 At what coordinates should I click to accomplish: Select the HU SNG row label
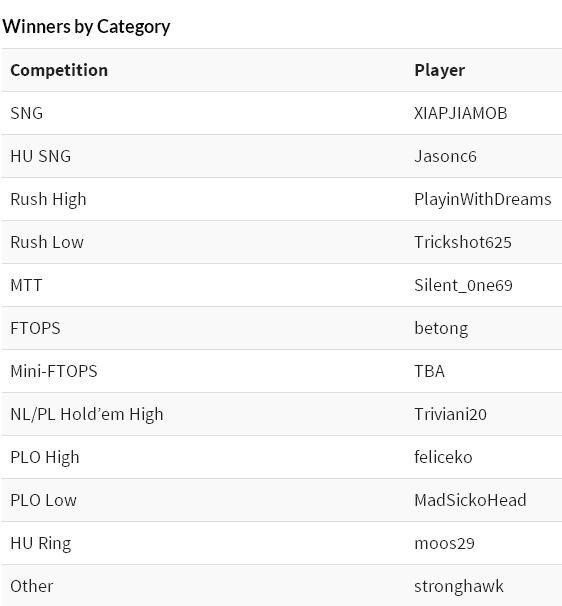coord(41,156)
